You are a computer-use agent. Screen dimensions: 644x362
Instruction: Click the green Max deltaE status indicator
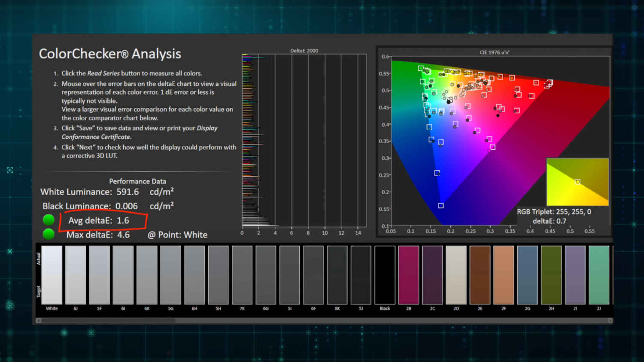pyautogui.click(x=49, y=234)
